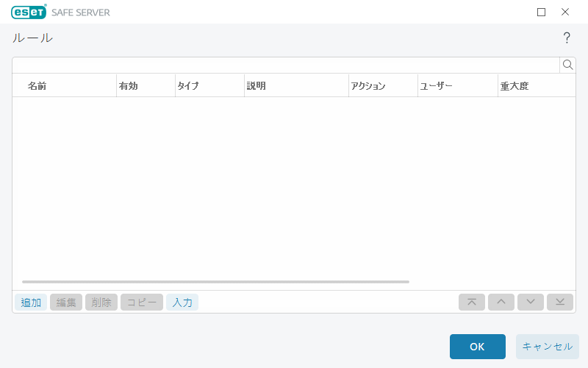Click the ESET logo in title bar

pos(29,12)
